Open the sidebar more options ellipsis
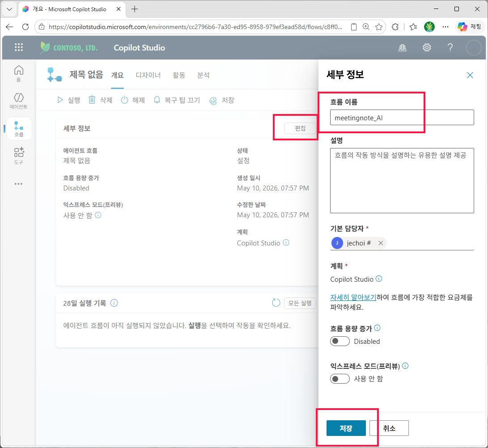Image resolution: width=488 pixels, height=448 pixels. coord(19,184)
